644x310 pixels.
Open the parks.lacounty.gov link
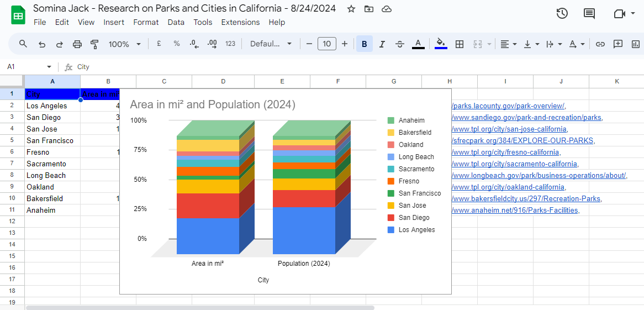(509, 106)
